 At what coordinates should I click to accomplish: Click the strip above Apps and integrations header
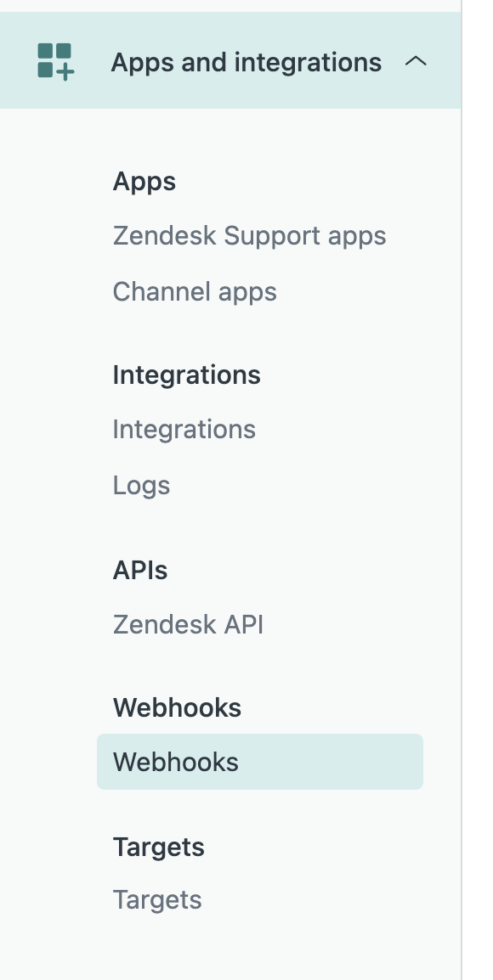230,6
